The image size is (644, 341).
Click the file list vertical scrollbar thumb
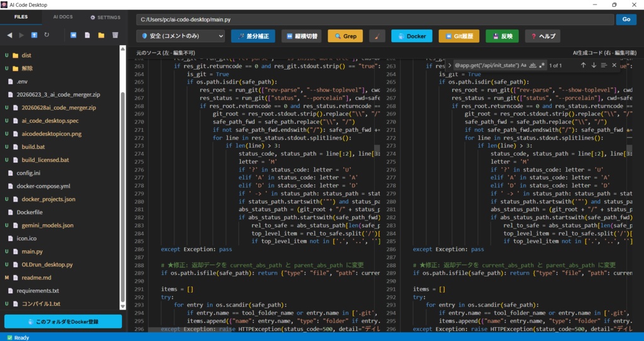[x=123, y=197]
